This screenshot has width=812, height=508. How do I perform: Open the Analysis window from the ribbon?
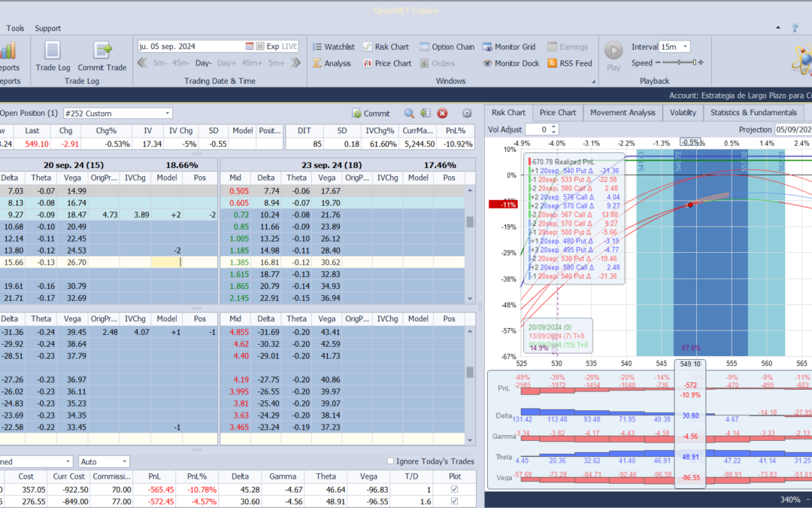point(332,63)
